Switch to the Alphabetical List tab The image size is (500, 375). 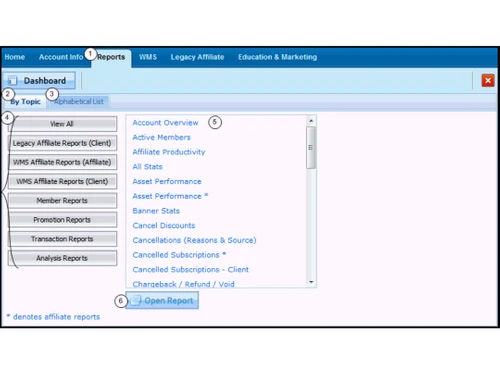tap(79, 102)
